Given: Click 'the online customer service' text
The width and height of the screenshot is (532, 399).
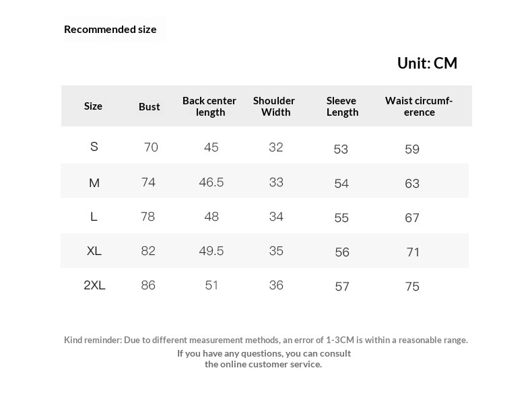Looking at the screenshot, I should click(x=263, y=364).
